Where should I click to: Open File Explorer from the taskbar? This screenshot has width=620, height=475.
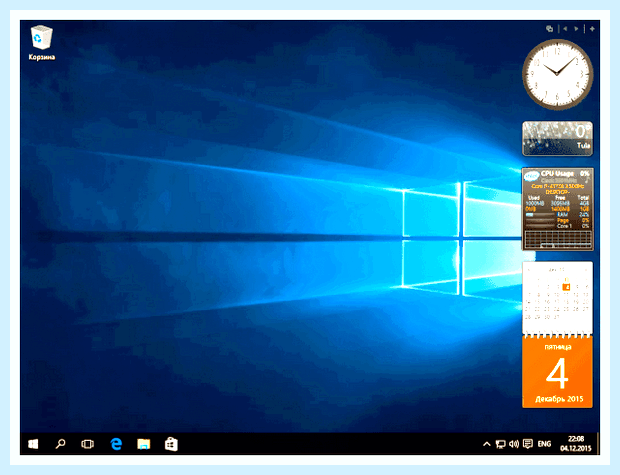[144, 444]
